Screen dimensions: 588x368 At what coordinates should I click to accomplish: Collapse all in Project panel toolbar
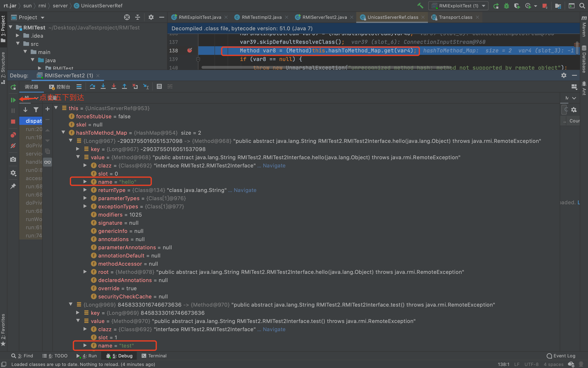point(138,17)
